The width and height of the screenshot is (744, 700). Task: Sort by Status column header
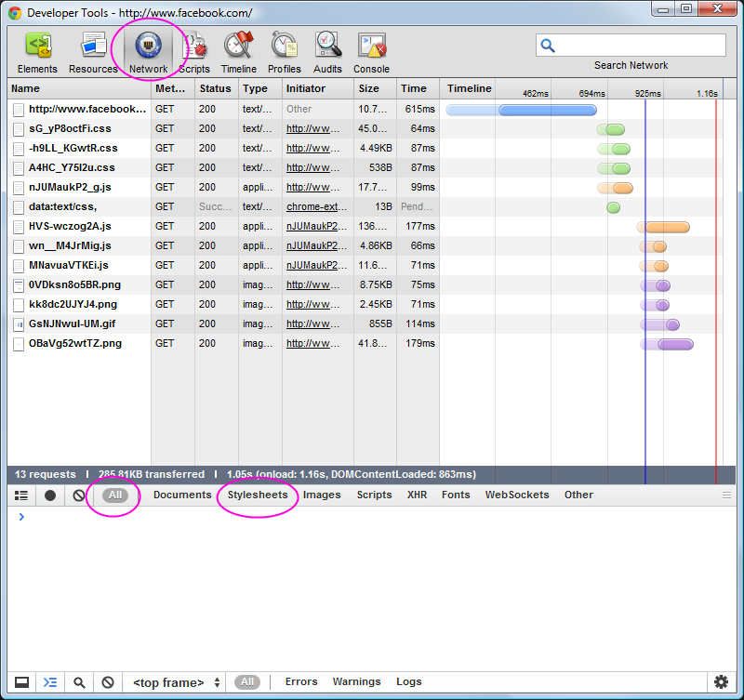(x=217, y=88)
